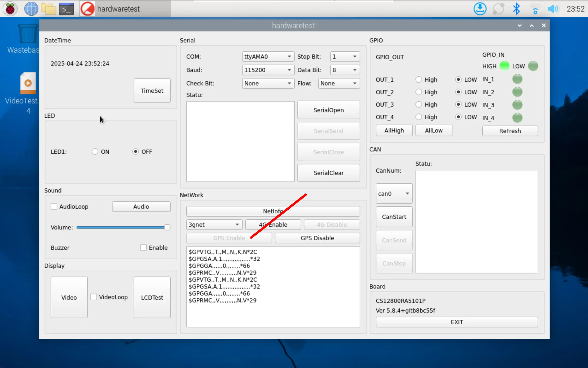Click the volume speaker tray icon

pos(553,9)
